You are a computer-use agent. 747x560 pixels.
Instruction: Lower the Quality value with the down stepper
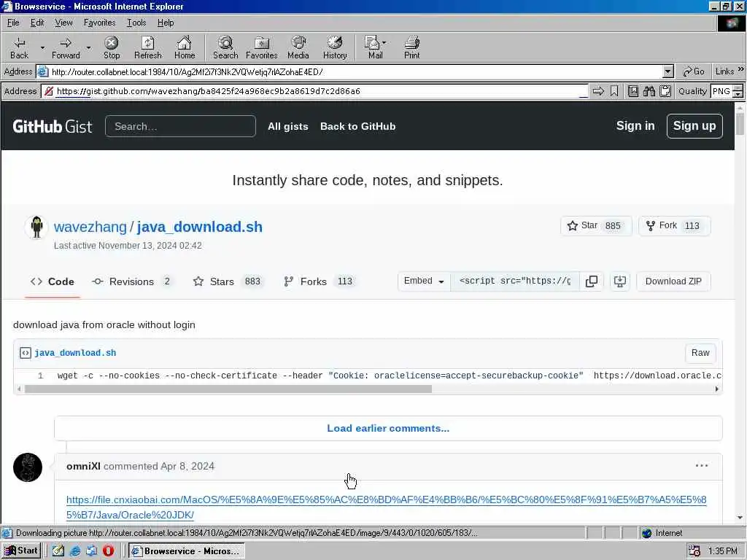tap(738, 95)
